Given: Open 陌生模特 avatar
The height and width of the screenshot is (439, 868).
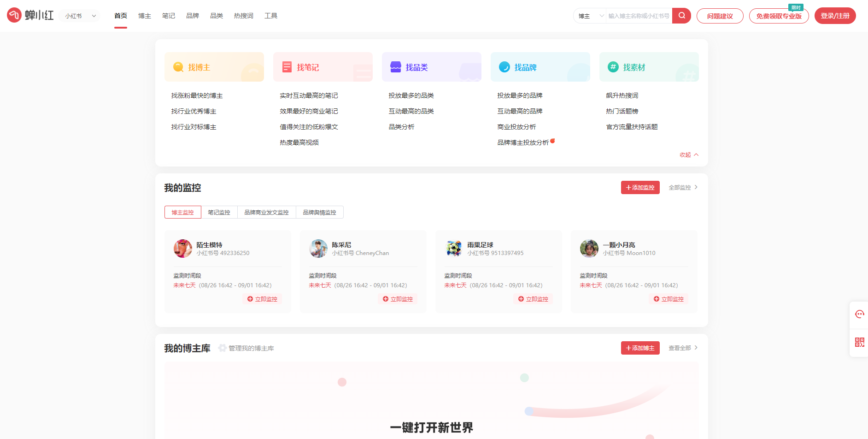Looking at the screenshot, I should (x=182, y=249).
